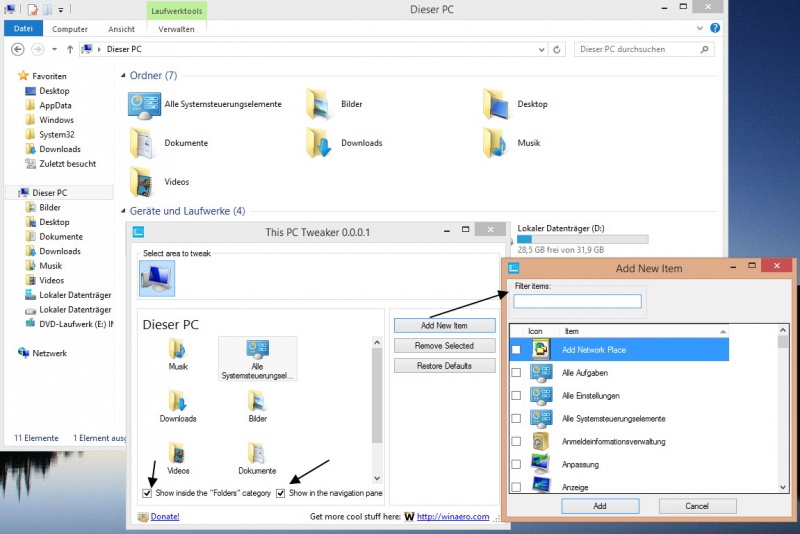The image size is (800, 534).
Task: Select the Dokumente item in the Tweaker list
Action: pyautogui.click(x=257, y=459)
